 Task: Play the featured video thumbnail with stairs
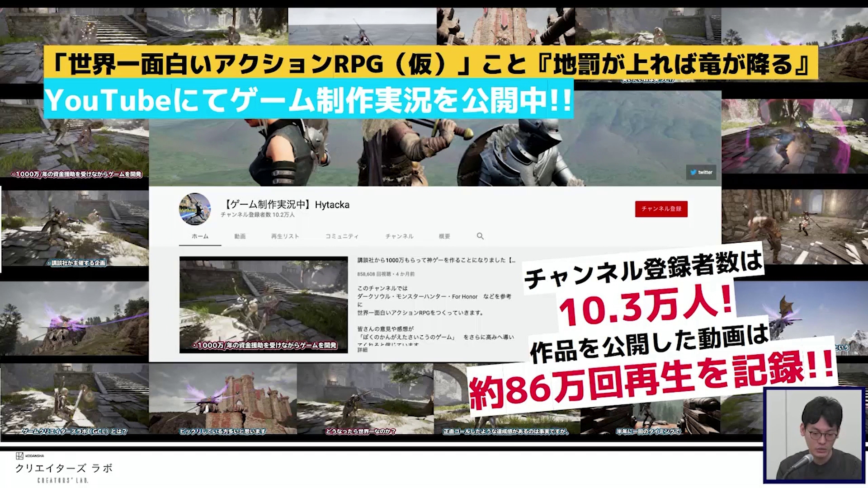click(x=264, y=305)
